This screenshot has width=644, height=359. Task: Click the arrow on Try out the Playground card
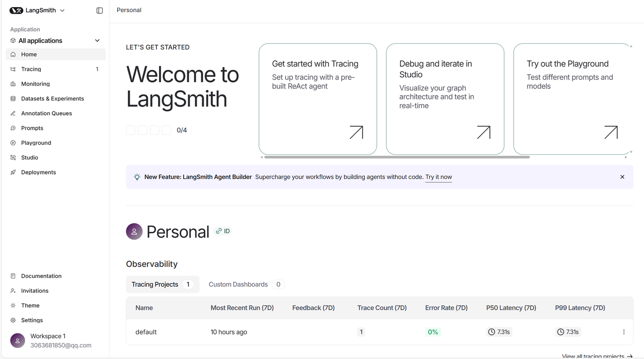click(611, 132)
